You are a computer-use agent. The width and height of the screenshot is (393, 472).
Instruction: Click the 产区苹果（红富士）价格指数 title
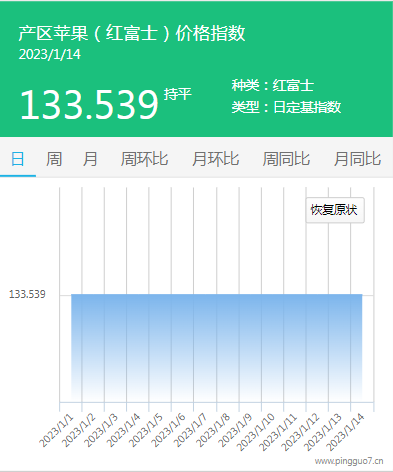[x=132, y=33]
